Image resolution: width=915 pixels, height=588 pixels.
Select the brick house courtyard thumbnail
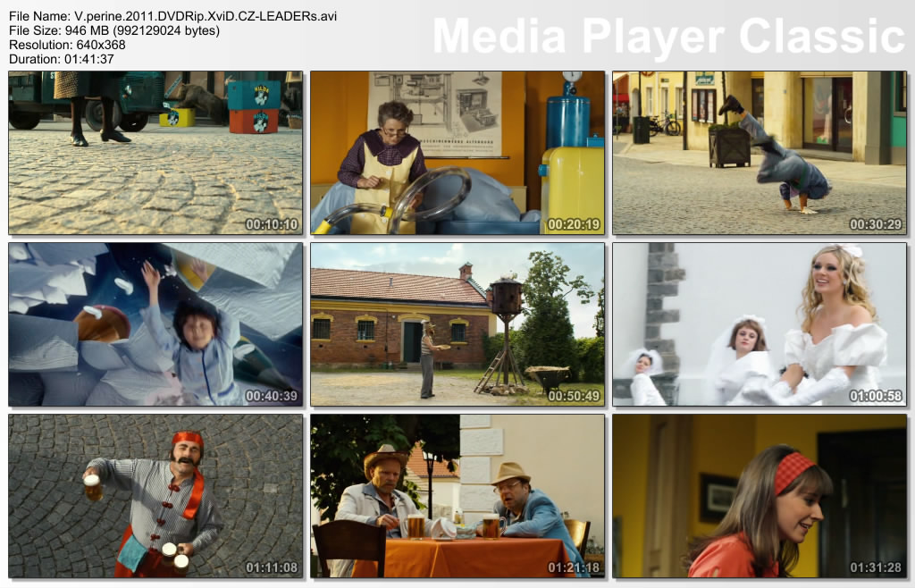point(457,324)
